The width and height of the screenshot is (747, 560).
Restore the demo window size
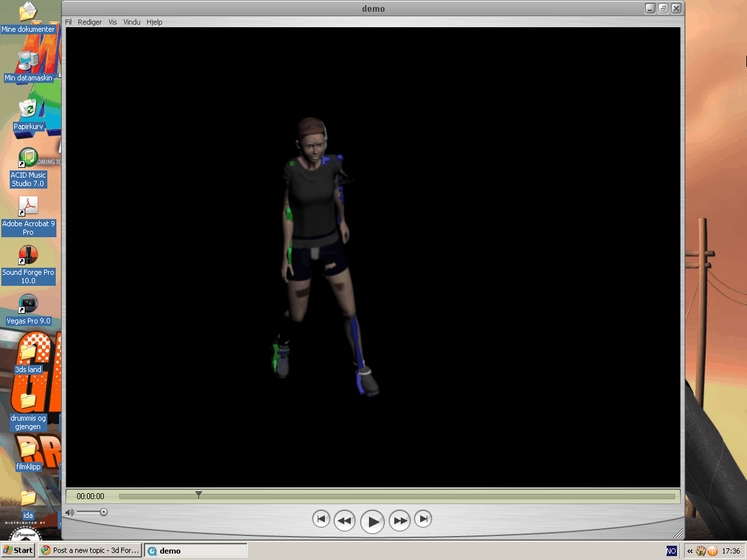[663, 8]
